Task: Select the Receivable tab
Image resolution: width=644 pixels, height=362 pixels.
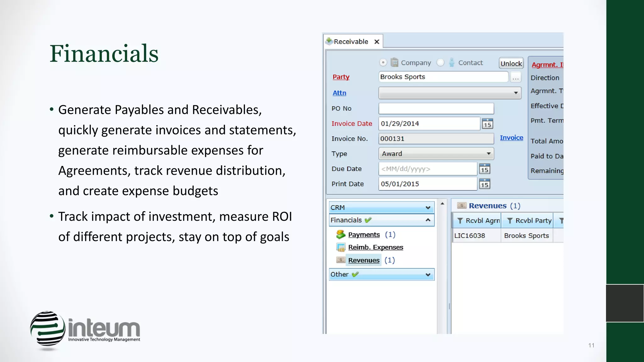Action: pos(353,41)
